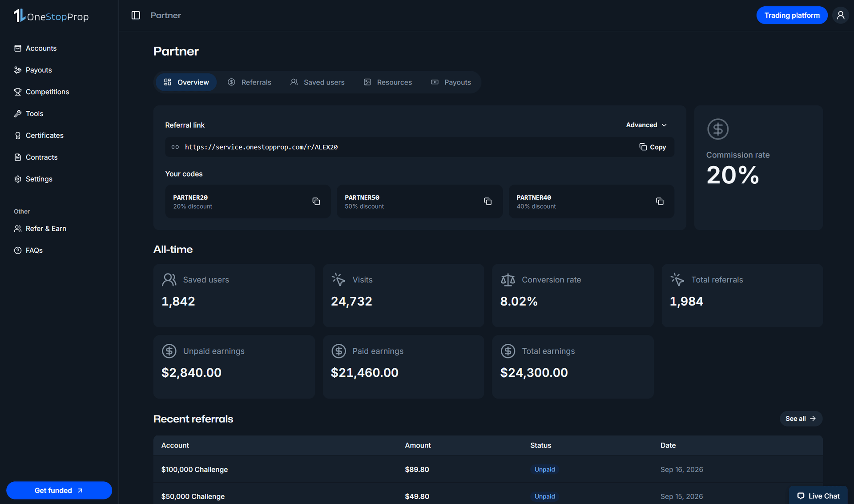Click the Unpaid earnings dollar icon
Image resolution: width=854 pixels, height=504 pixels.
coord(169,351)
